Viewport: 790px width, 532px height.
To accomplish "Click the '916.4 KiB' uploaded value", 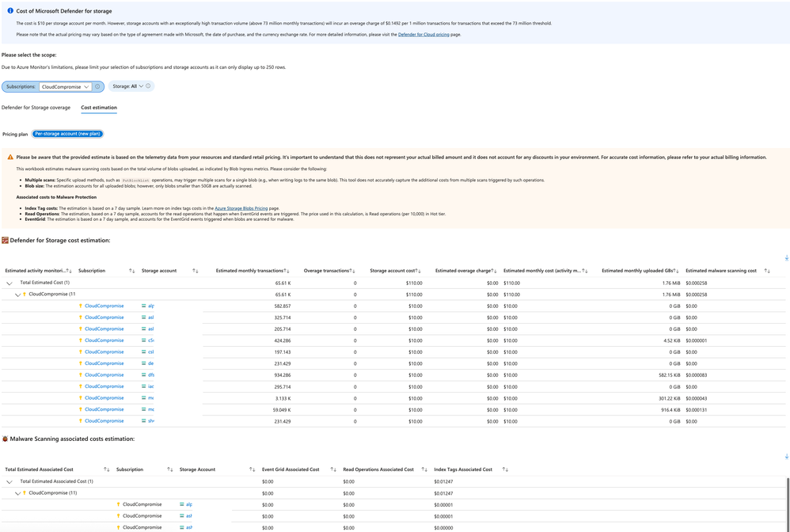I will (x=670, y=410).
